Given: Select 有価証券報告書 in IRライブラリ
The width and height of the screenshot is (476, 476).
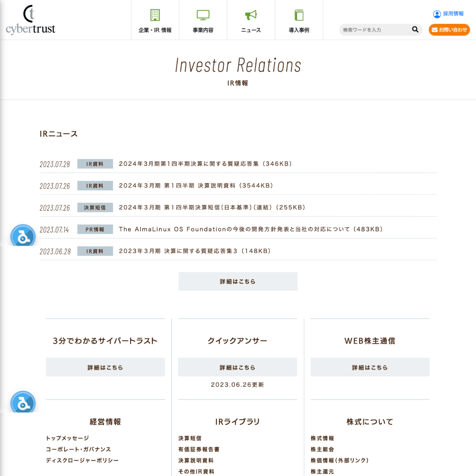Looking at the screenshot, I should tap(199, 449).
